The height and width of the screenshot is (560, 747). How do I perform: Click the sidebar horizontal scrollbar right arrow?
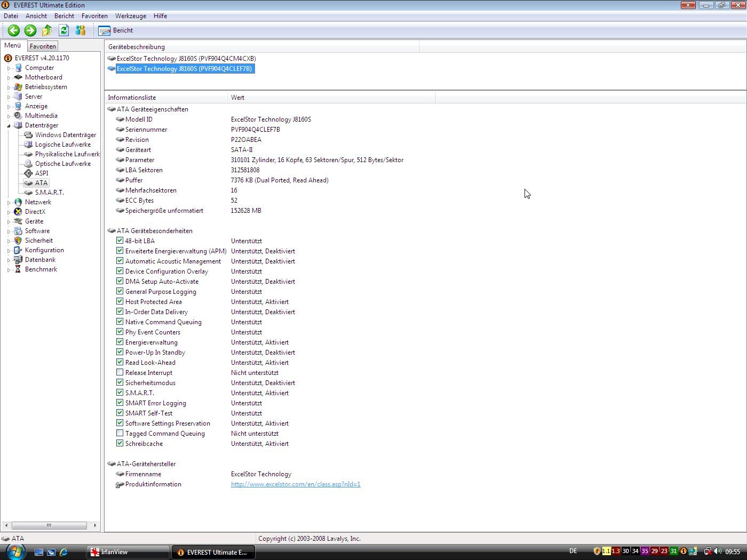tap(95, 525)
